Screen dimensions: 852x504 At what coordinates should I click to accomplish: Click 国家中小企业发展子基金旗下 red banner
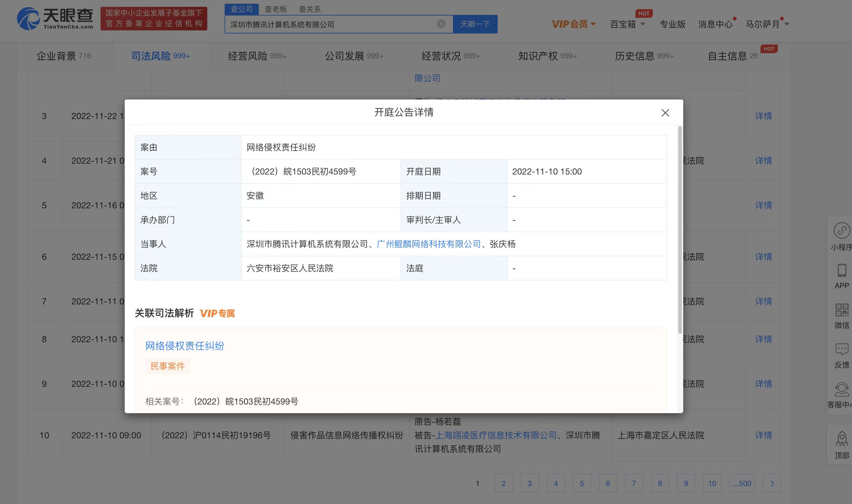[x=154, y=18]
